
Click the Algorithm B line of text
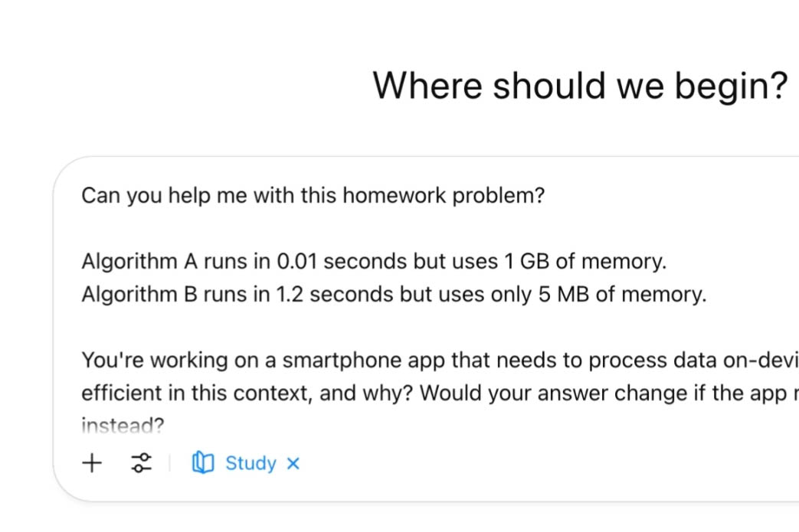point(394,295)
